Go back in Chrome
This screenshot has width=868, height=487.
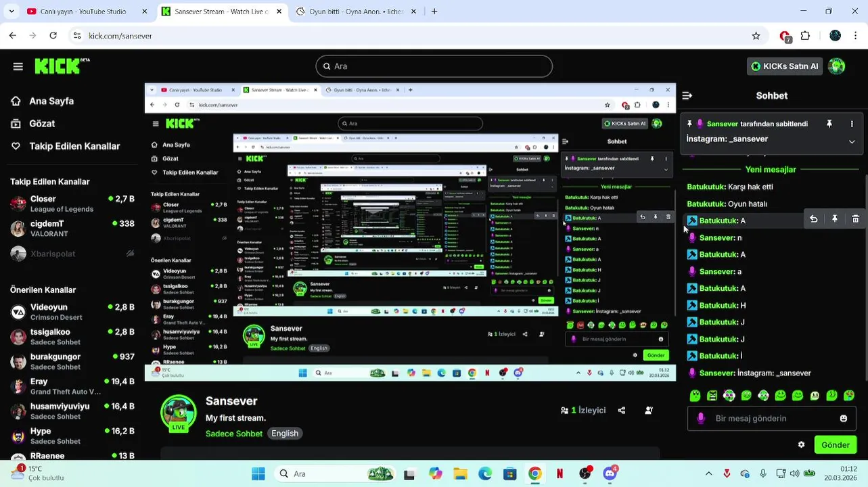pyautogui.click(x=12, y=36)
